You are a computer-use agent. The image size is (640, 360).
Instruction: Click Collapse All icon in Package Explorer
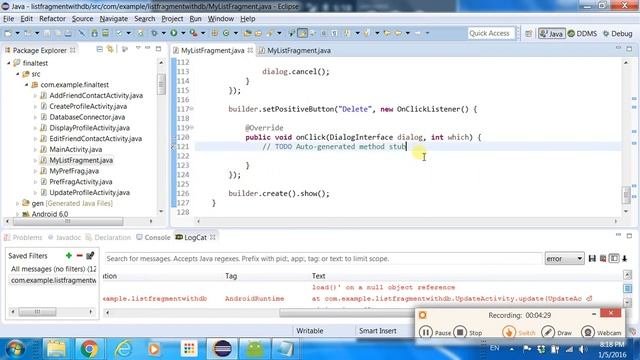point(100,49)
